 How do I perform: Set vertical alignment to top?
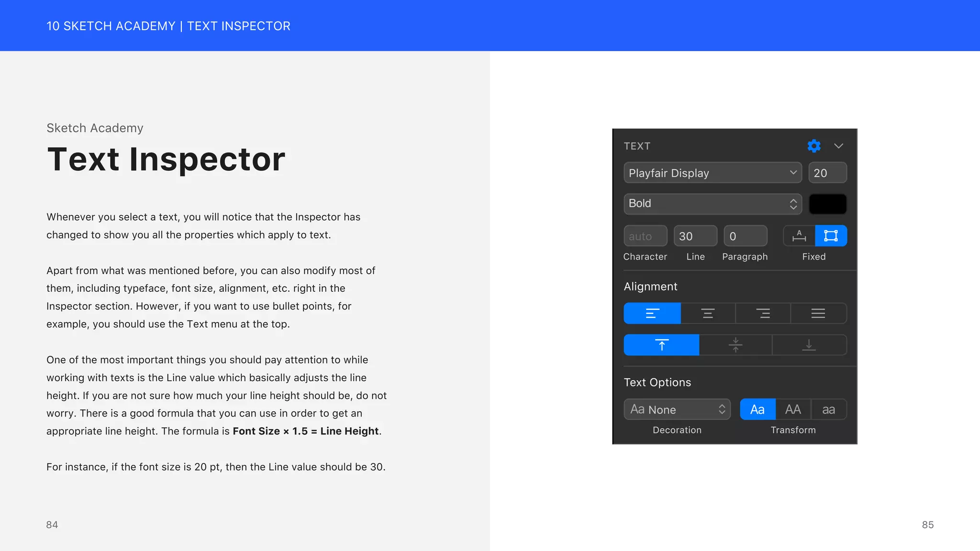[x=661, y=345]
